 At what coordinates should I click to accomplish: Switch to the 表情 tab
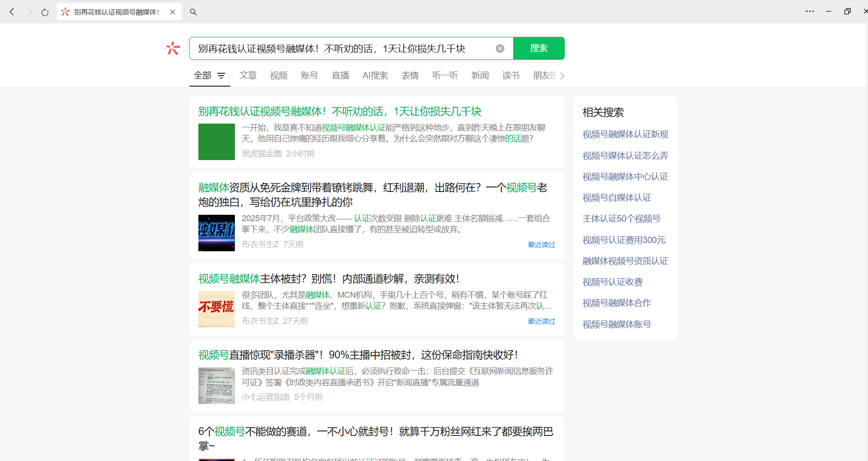410,76
